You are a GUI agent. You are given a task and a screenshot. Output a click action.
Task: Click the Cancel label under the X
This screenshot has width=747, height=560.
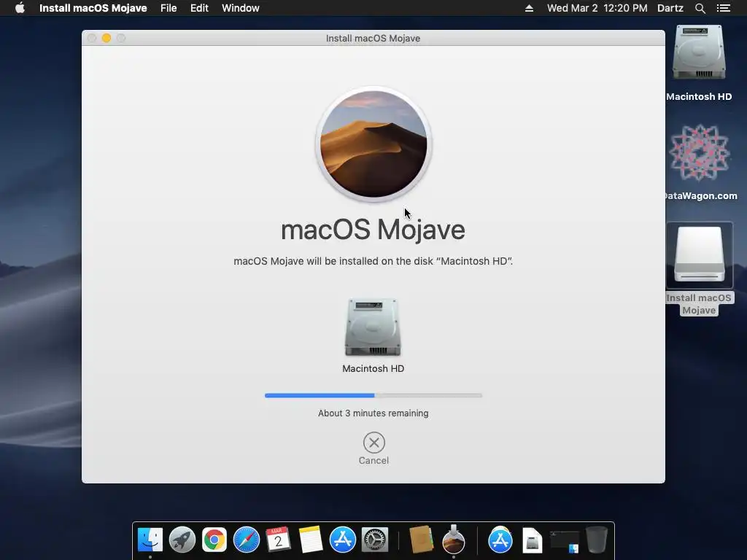tap(374, 461)
